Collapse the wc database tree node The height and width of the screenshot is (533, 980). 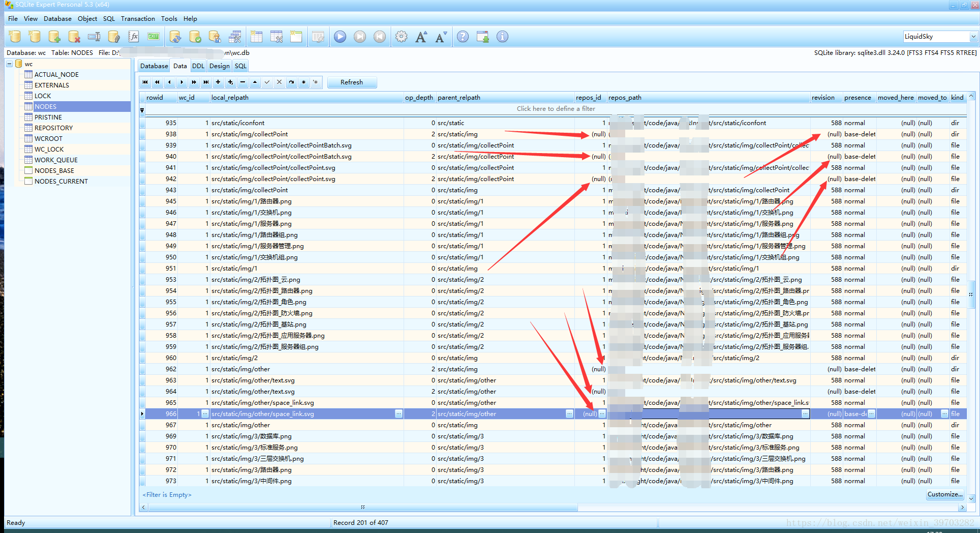(x=10, y=64)
